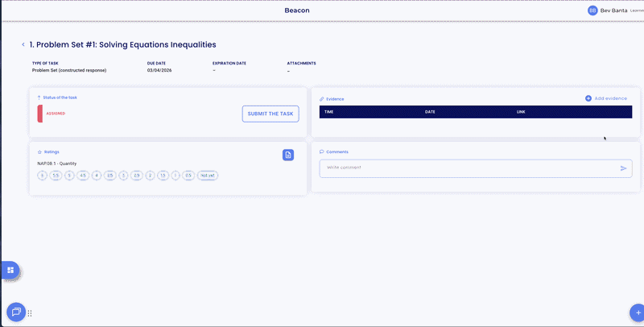Click the BB avatar in header
This screenshot has height=327, width=644.
click(592, 10)
